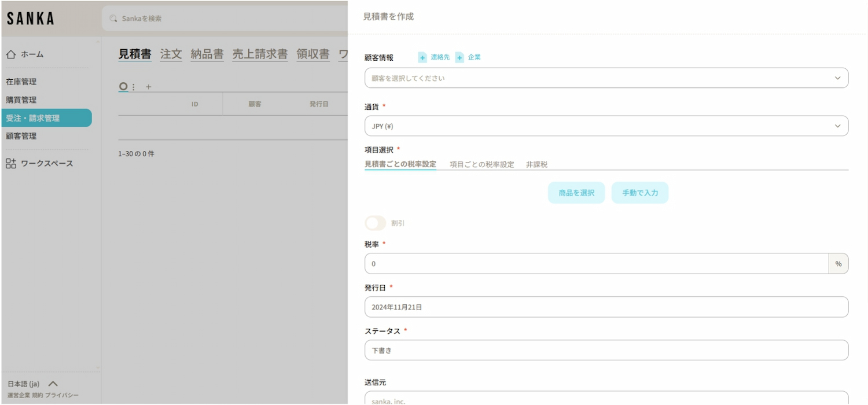868x405 pixels.
Task: Expand the 顧客情報 customer dropdown
Action: pyautogui.click(x=606, y=78)
